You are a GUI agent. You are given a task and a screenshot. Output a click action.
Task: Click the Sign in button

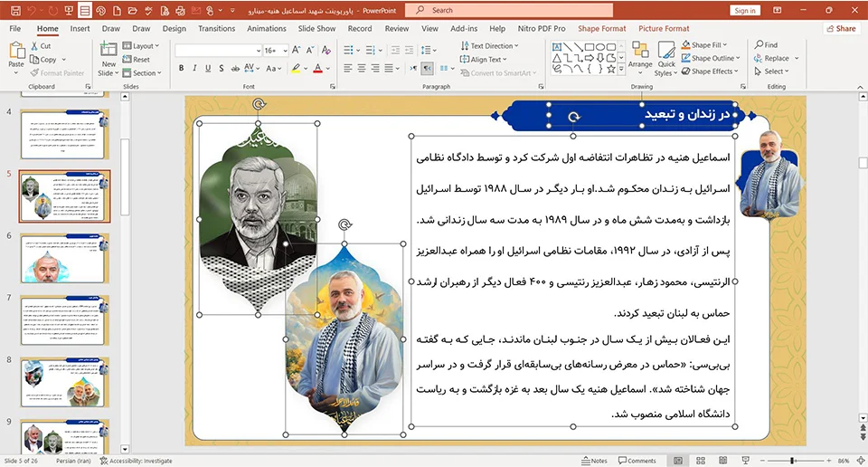[x=745, y=11]
